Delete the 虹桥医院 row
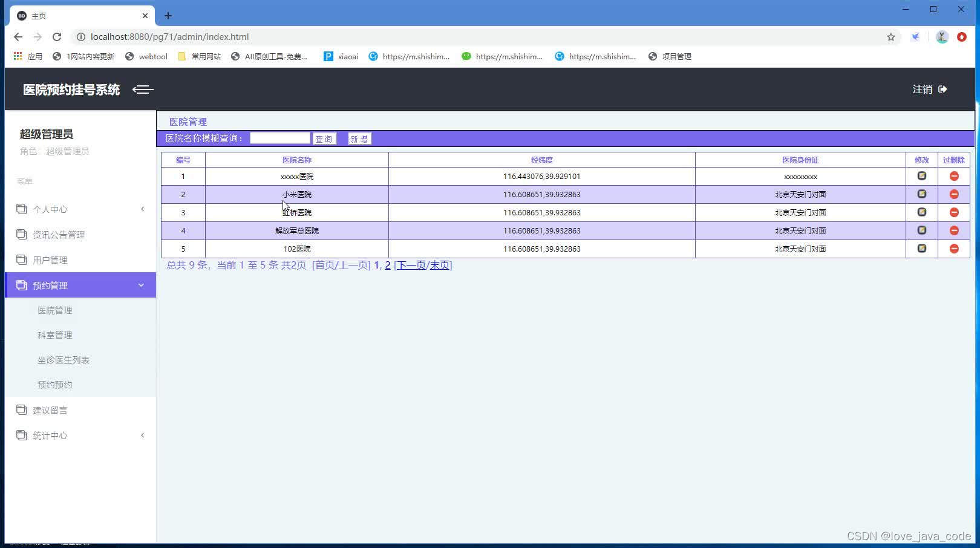980x548 pixels. click(954, 212)
